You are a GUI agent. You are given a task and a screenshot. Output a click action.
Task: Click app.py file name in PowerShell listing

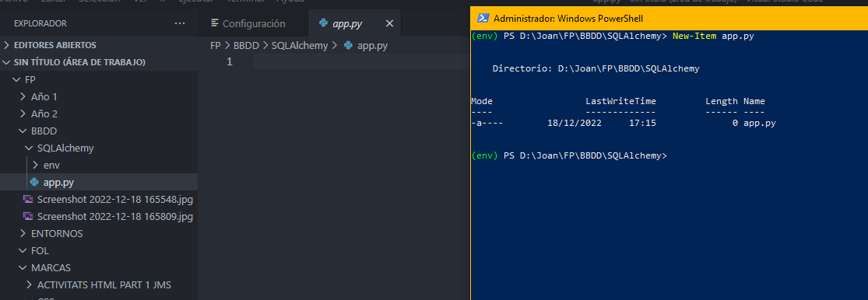point(760,124)
